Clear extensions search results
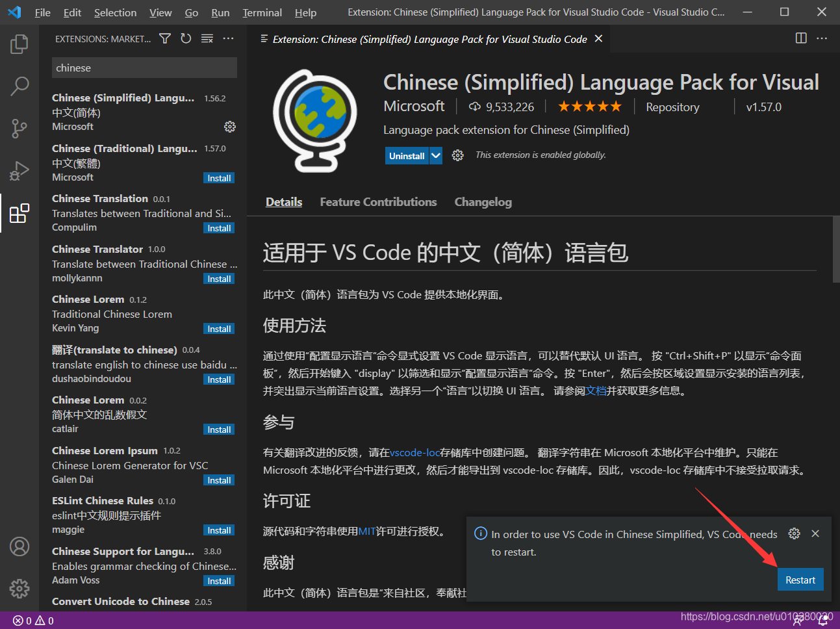The image size is (840, 629). coord(207,39)
